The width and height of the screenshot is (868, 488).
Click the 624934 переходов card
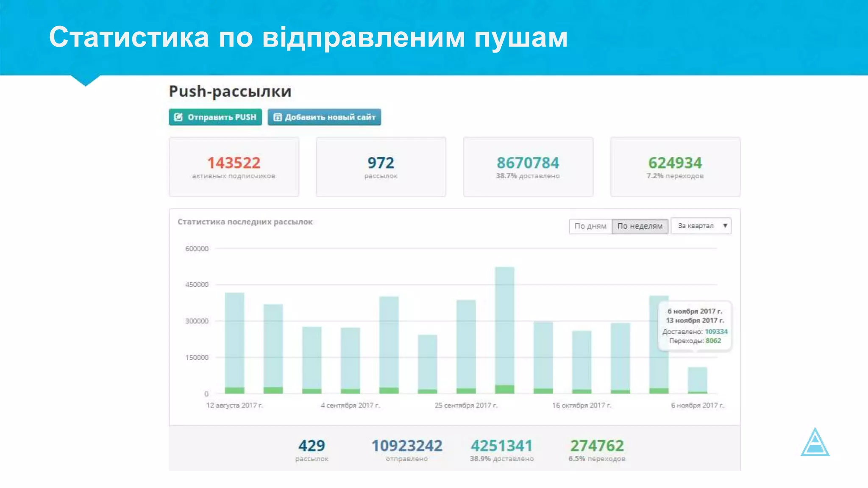675,167
